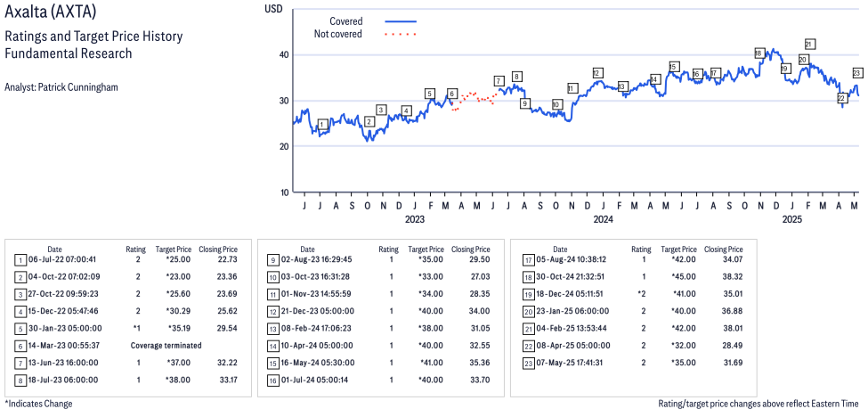Click the date 02-Aug-23 16:29:45
The image size is (868, 409).
(x=318, y=258)
